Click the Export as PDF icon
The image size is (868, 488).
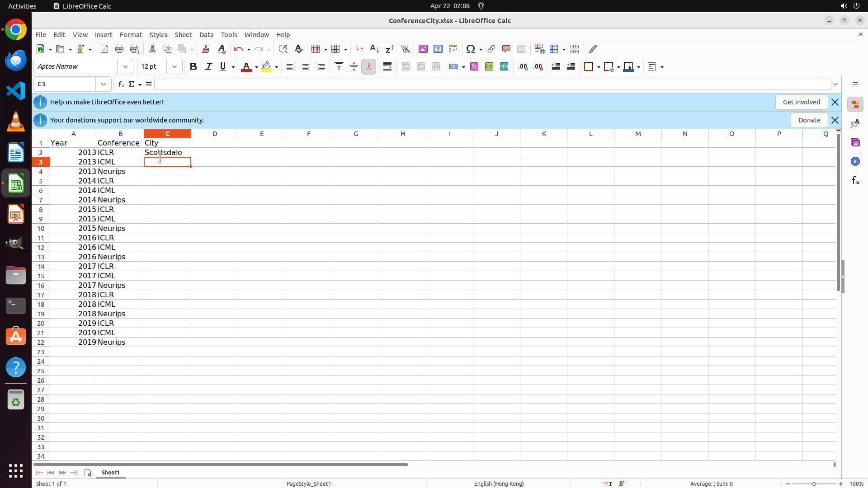click(x=104, y=49)
